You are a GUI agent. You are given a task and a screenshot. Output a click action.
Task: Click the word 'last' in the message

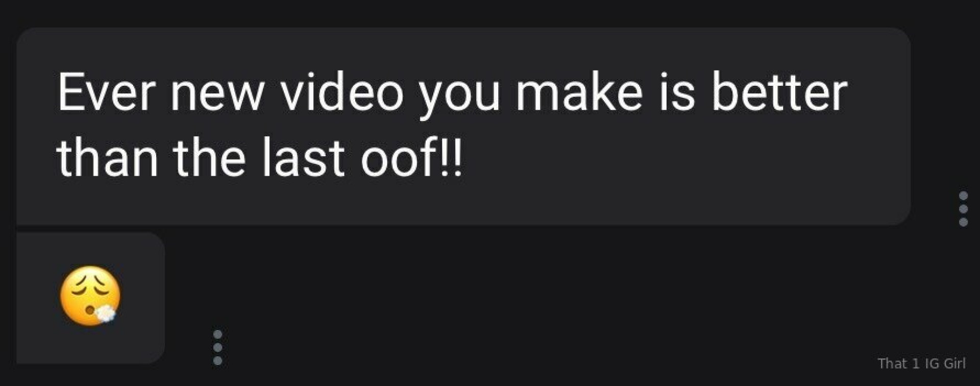point(303,158)
